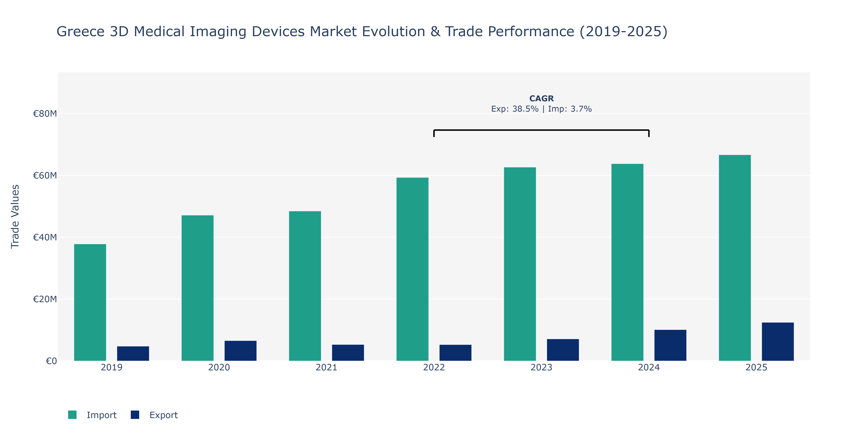The height and width of the screenshot is (434, 868).
Task: Click the 2021 Import bar
Action: (x=305, y=286)
